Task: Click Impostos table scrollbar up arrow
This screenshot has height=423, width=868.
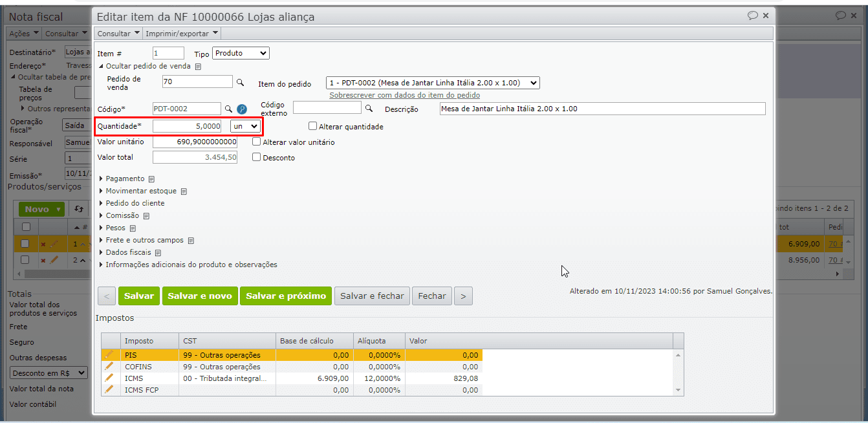Action: point(678,354)
